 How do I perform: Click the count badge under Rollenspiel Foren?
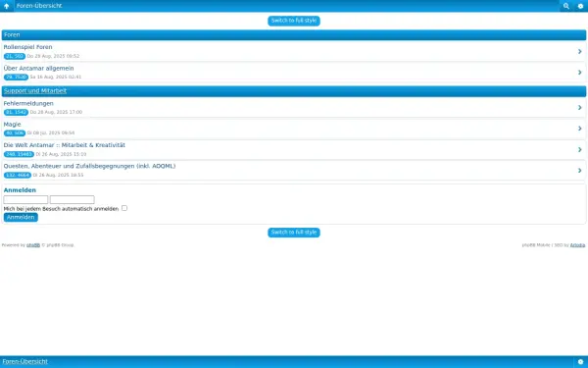pos(15,56)
